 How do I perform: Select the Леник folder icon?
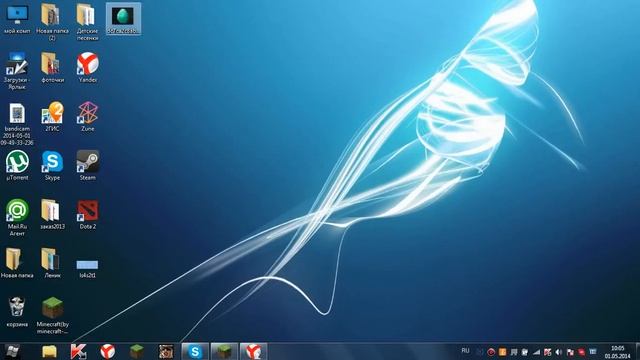[x=52, y=263]
